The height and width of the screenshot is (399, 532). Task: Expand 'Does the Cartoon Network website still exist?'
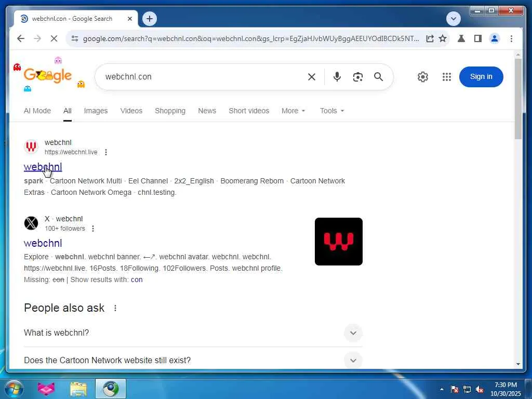193,361
